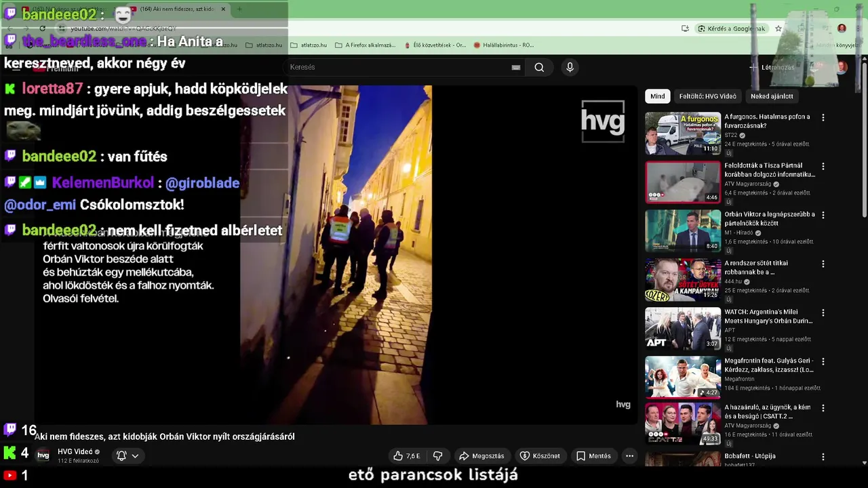
Task: Open thumbnail of A furgonos video
Action: pos(683,134)
